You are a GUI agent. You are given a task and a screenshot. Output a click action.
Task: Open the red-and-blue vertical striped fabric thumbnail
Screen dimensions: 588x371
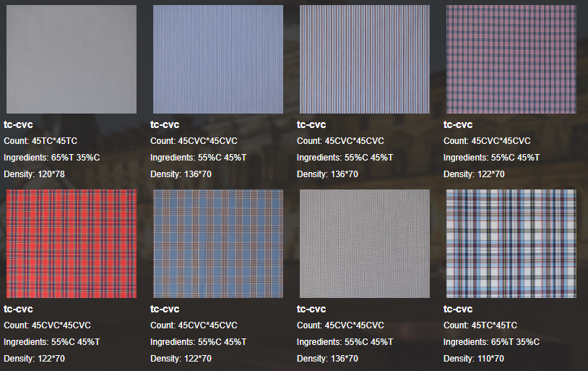[365, 59]
